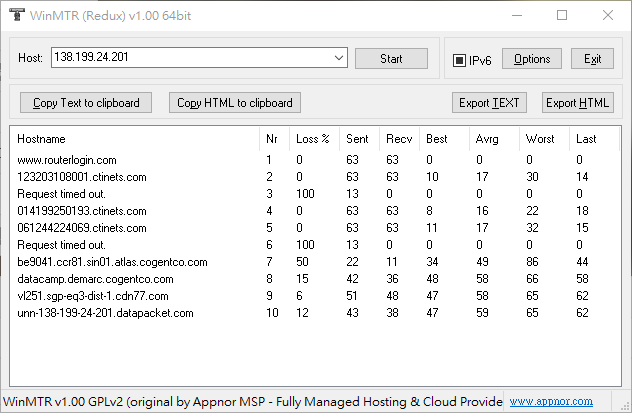Select the datacamp.demarc.cogentco.com hop row
Image resolution: width=632 pixels, height=413 pixels.
click(95, 279)
